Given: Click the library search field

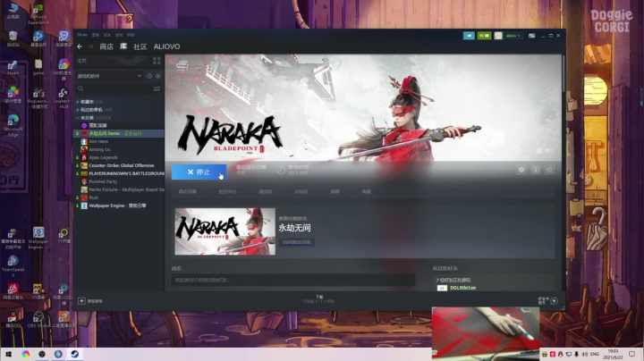Looking at the screenshot, I should 113,88.
